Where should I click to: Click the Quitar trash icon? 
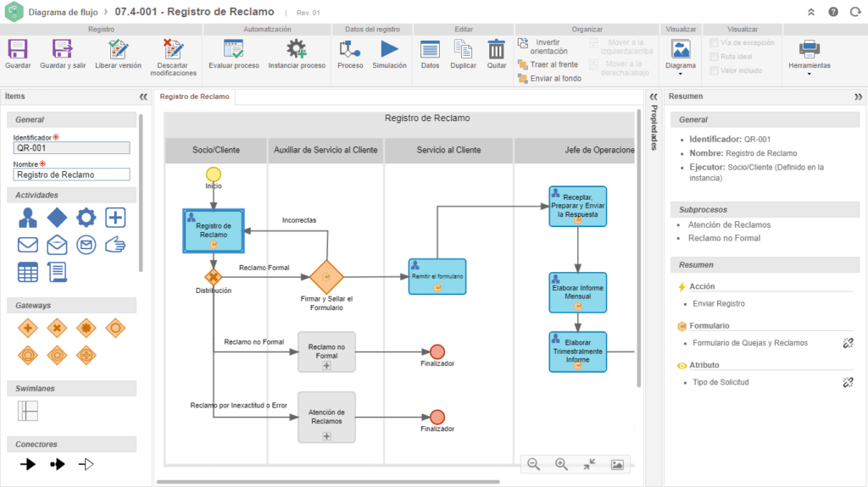coord(496,50)
